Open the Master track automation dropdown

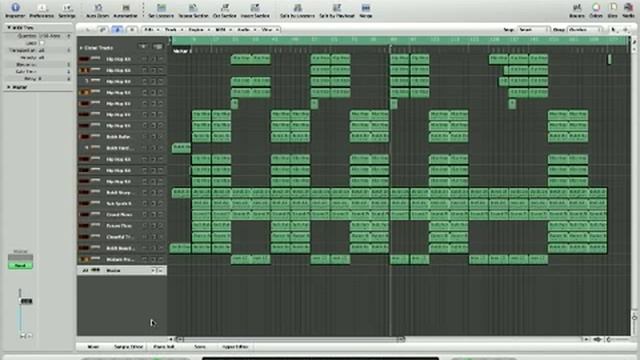(x=154, y=270)
